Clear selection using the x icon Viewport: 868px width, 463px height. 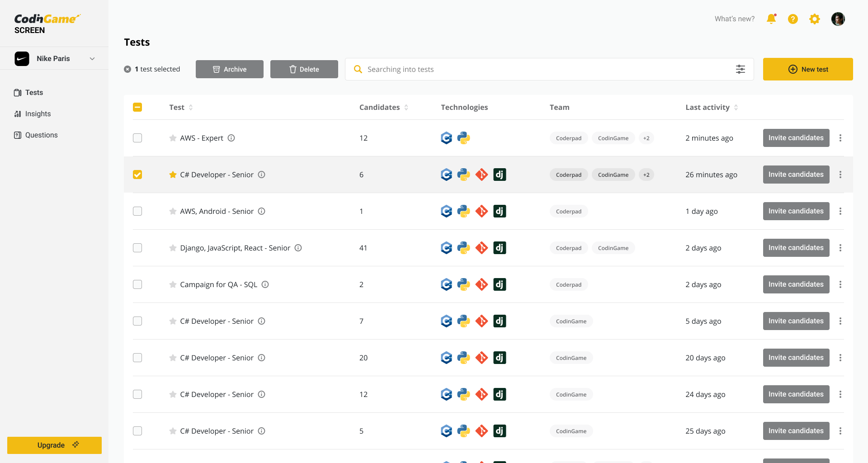click(127, 69)
